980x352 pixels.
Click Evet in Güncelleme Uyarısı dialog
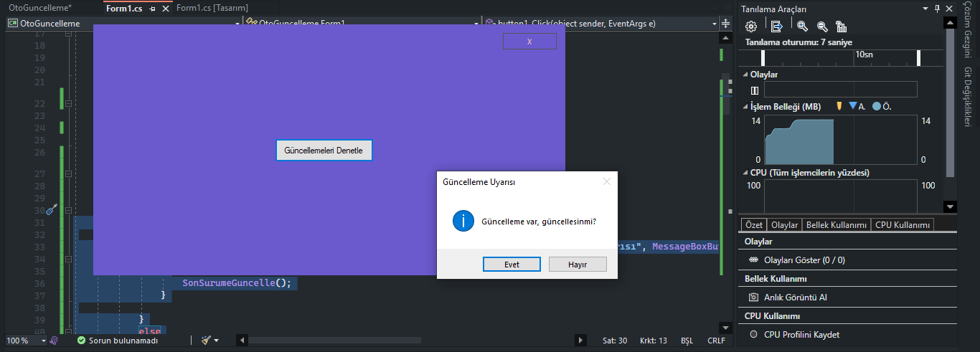pos(512,265)
